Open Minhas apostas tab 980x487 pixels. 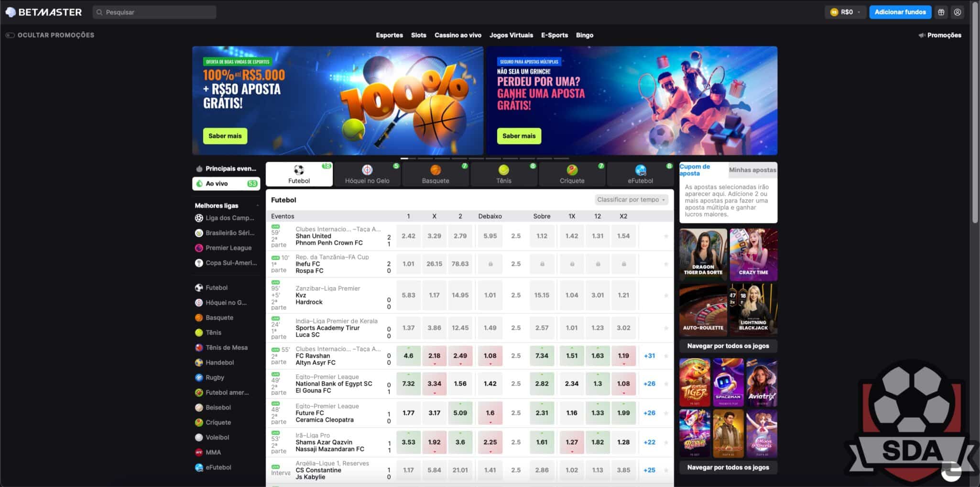(x=752, y=170)
